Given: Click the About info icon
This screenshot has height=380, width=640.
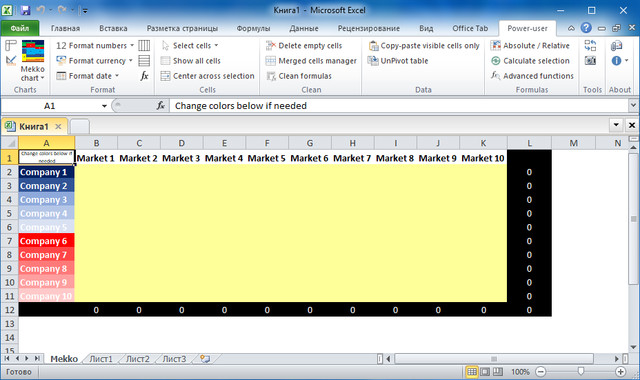Looking at the screenshot, I should (x=616, y=60).
